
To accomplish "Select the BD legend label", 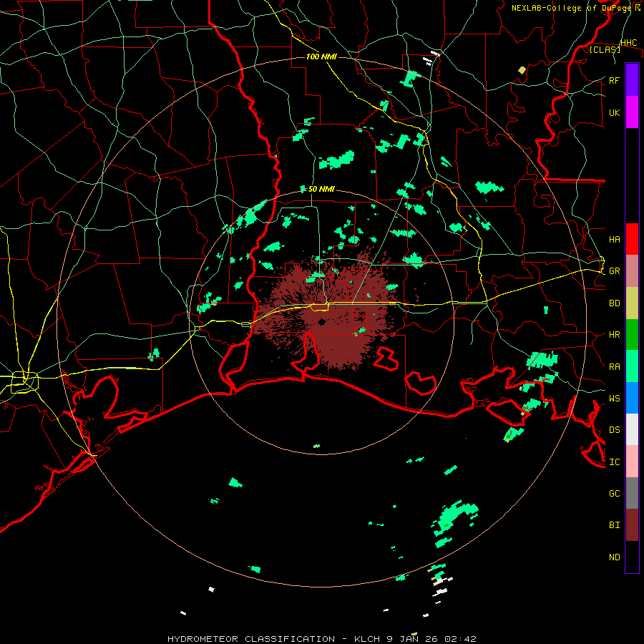I will point(614,303).
